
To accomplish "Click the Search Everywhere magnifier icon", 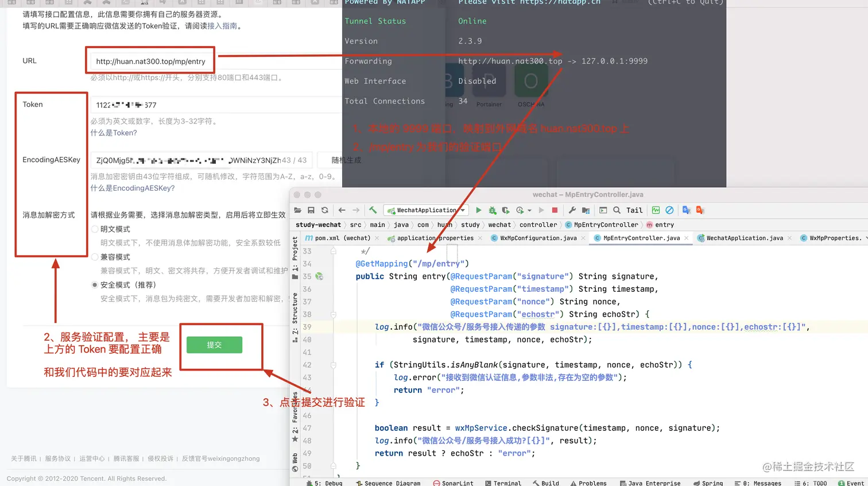I will click(x=617, y=210).
